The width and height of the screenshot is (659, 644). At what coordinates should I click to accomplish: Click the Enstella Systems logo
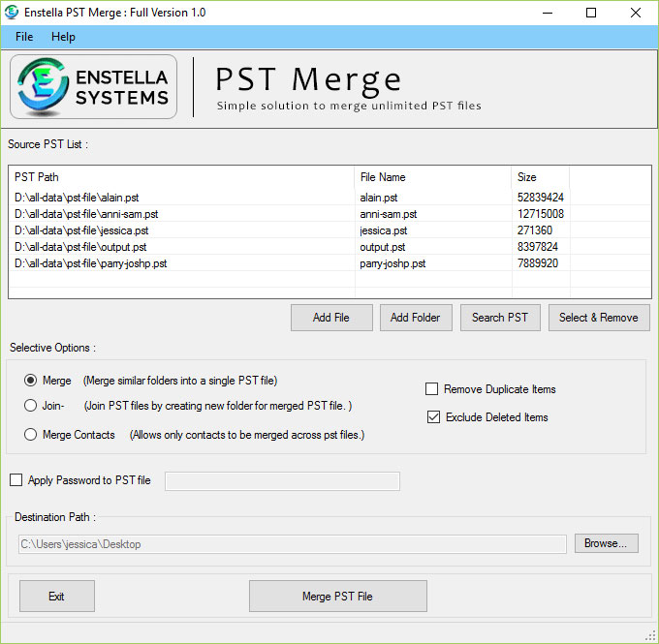(x=93, y=87)
